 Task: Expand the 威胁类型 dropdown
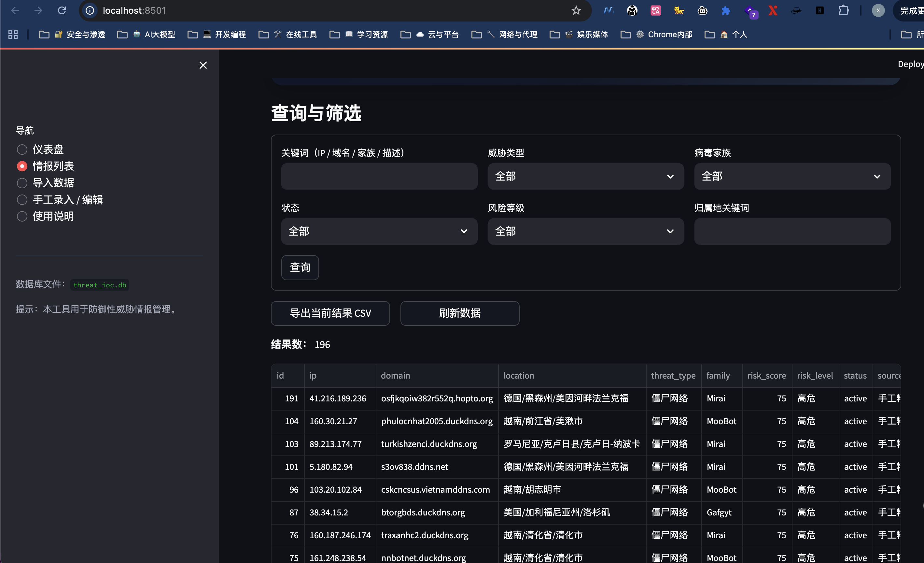pos(586,176)
